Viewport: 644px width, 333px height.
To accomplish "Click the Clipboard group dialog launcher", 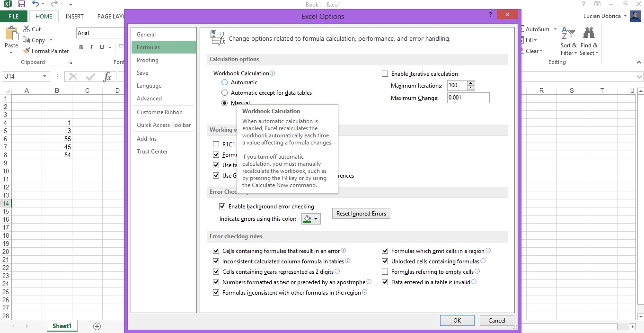I will (70, 63).
